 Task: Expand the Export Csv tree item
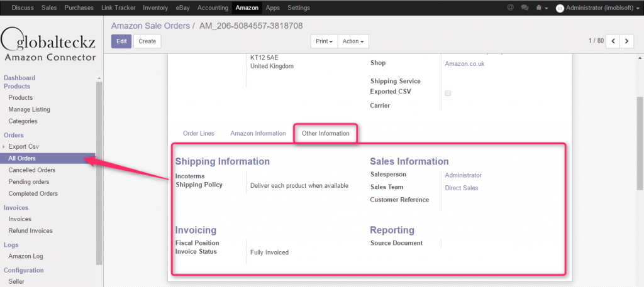click(x=4, y=146)
